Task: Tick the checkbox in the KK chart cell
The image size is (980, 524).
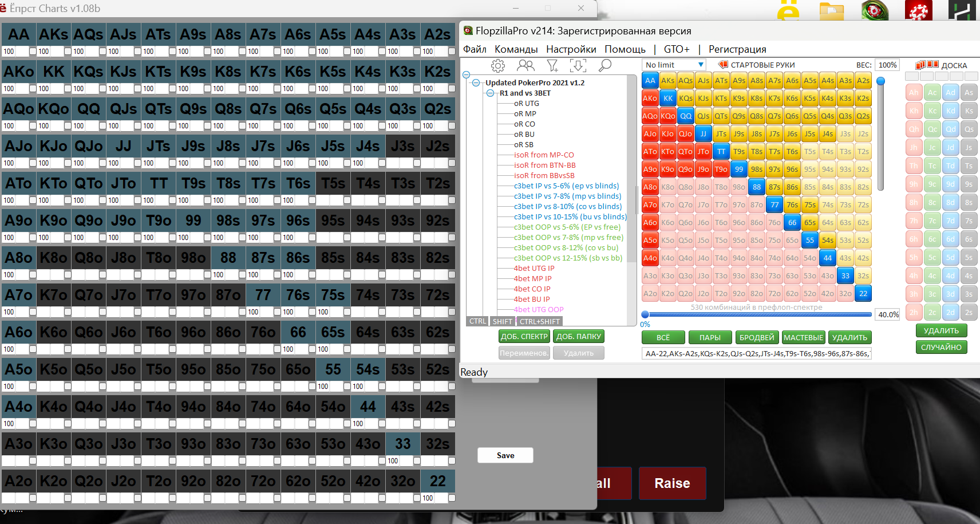Action: (68, 89)
